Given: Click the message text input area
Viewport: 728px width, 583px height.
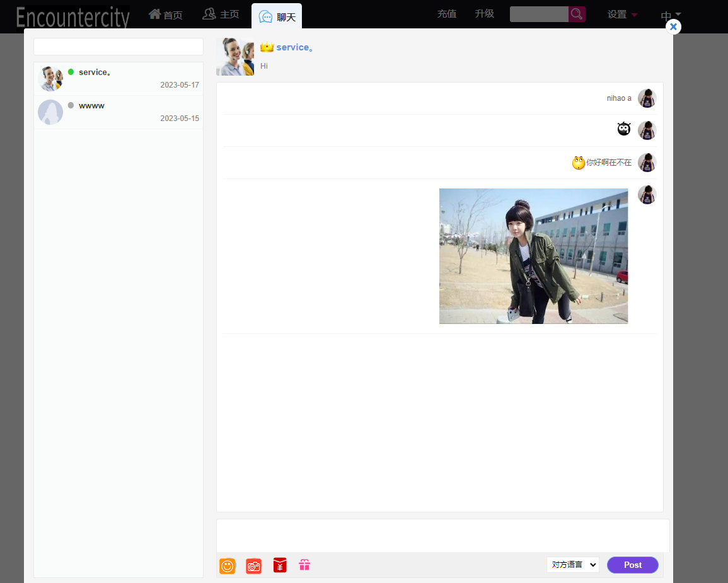Looking at the screenshot, I should click(x=442, y=535).
